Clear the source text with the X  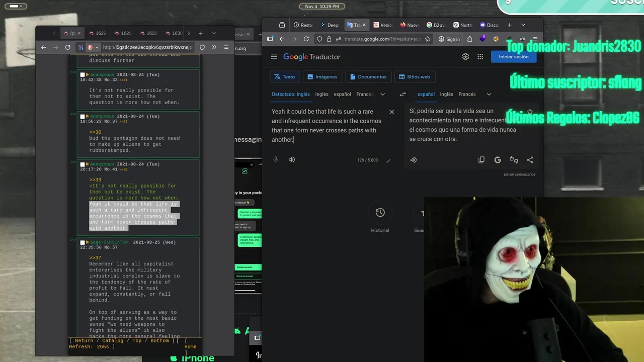tap(391, 112)
